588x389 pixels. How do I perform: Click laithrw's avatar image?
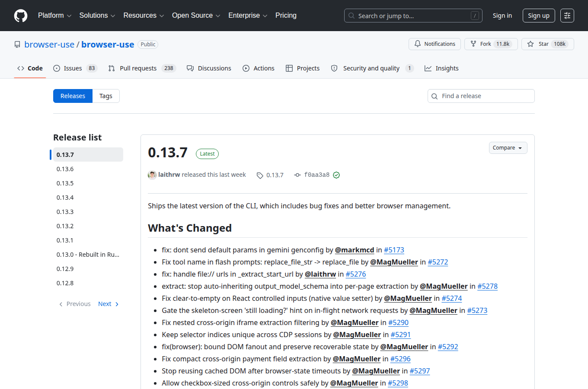[152, 175]
